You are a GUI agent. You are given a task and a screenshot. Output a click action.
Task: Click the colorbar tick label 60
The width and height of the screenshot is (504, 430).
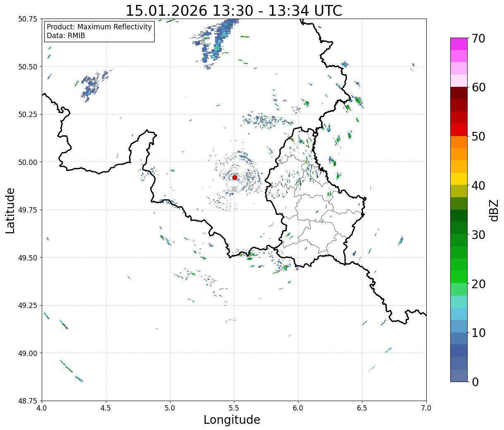(478, 87)
